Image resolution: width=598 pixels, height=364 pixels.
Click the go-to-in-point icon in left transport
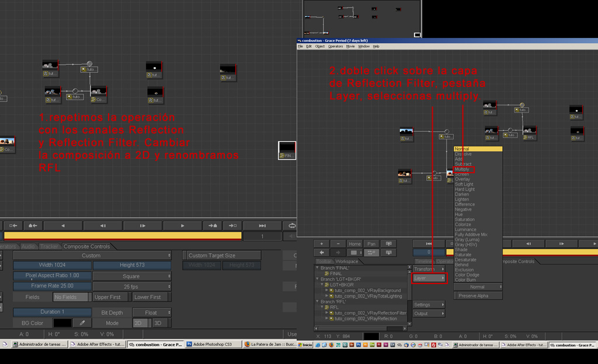point(13,226)
